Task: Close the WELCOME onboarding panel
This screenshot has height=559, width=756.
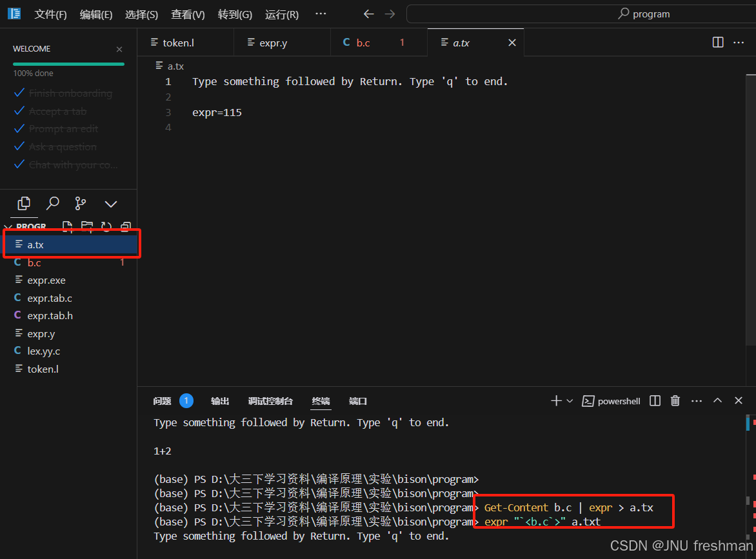Action: coord(119,49)
